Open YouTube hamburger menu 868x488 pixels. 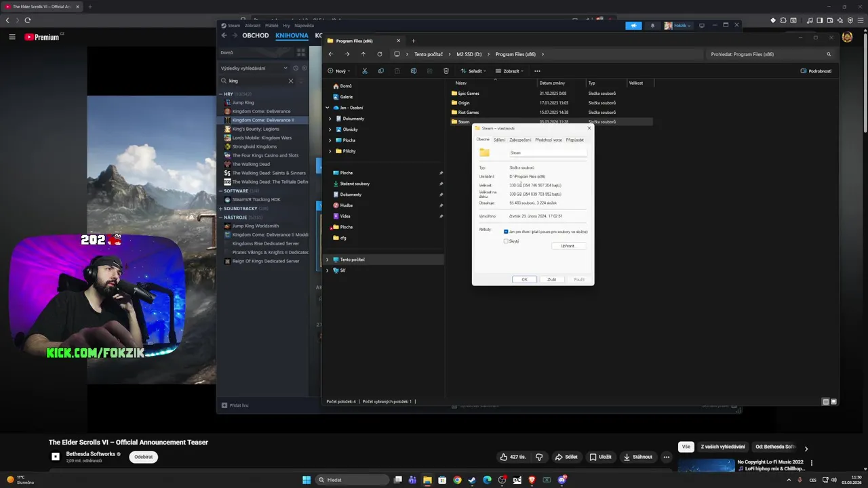point(12,37)
